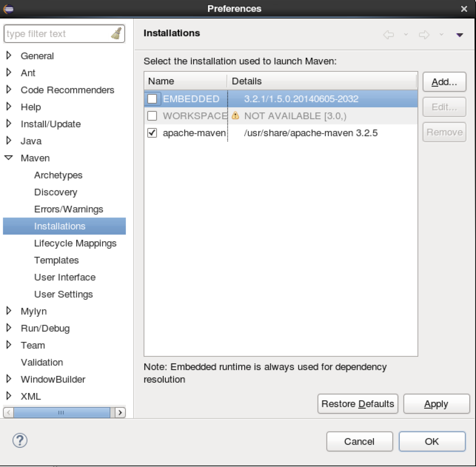The image size is (476, 467).
Task: Click right arrow of horizontal scrollbar
Action: (x=120, y=412)
